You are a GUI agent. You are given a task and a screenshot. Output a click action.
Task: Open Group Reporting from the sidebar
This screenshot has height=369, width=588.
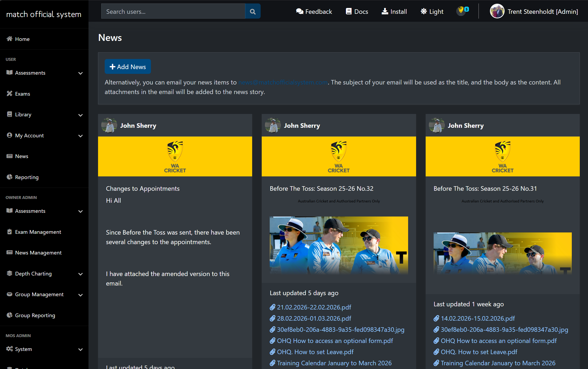point(35,315)
